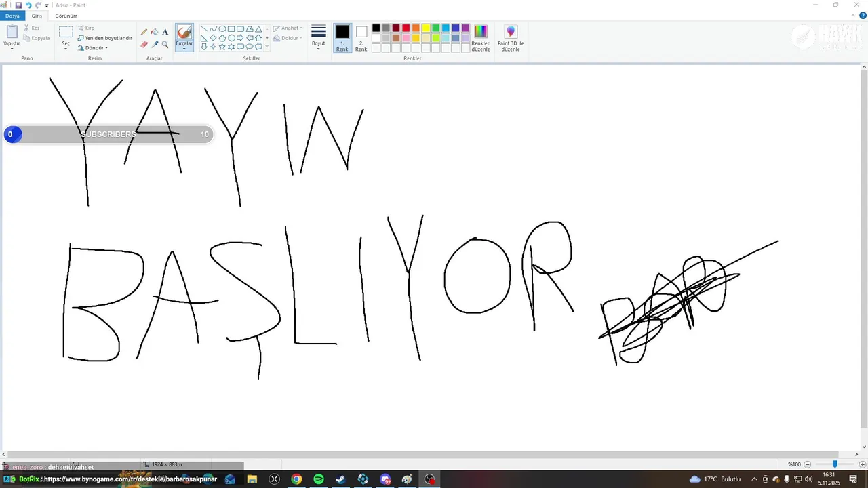Screen dimensions: 868x488
Task: Select the Pencil tool
Action: pos(144,32)
